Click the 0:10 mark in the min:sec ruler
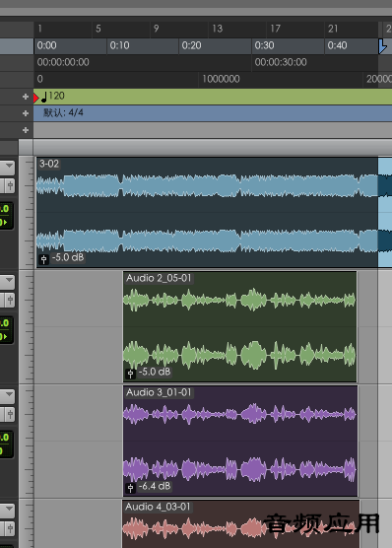The image size is (392, 548). [119, 45]
